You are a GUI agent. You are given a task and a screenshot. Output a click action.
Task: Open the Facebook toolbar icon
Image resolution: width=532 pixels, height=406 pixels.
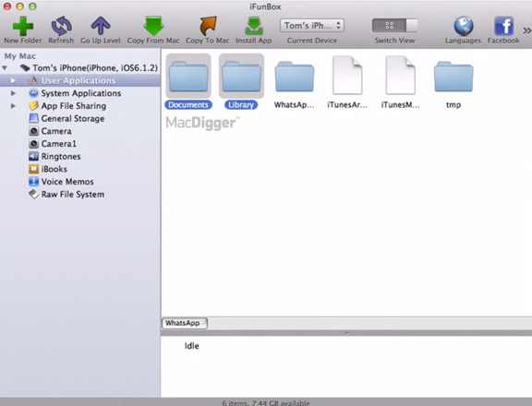pyautogui.click(x=503, y=26)
